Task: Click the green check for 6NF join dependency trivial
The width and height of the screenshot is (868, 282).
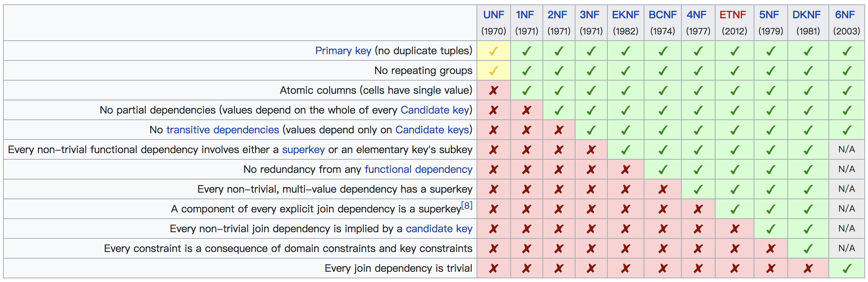Action: point(846,268)
